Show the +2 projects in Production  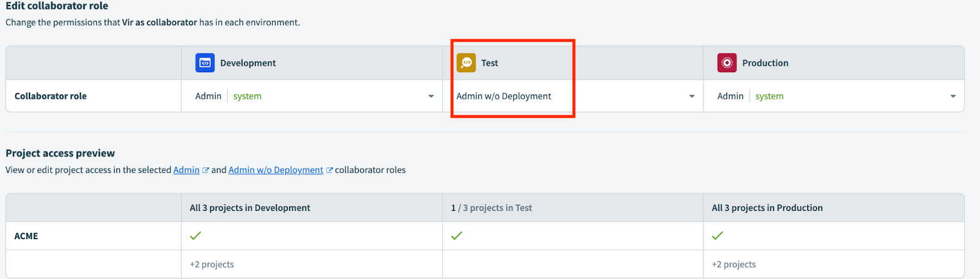tap(734, 264)
